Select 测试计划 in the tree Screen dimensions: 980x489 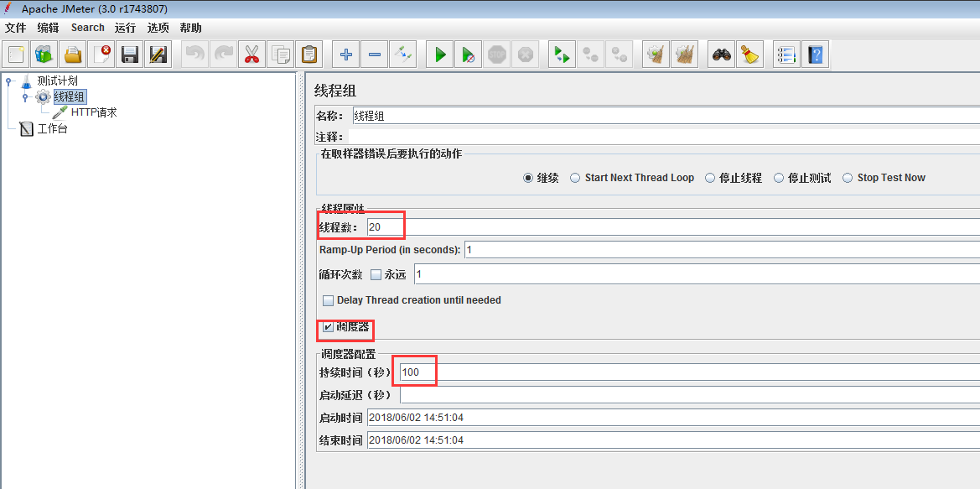tap(57, 81)
